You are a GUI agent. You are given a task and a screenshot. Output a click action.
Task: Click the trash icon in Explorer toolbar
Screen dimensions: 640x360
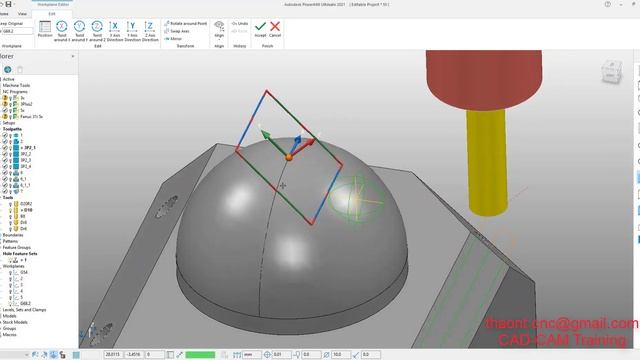tap(20, 70)
